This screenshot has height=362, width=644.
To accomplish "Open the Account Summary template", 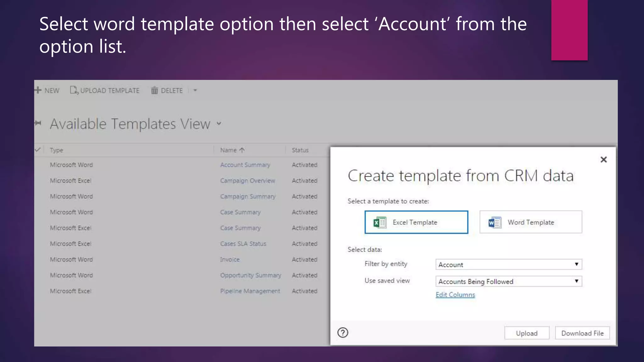I will tap(245, 165).
